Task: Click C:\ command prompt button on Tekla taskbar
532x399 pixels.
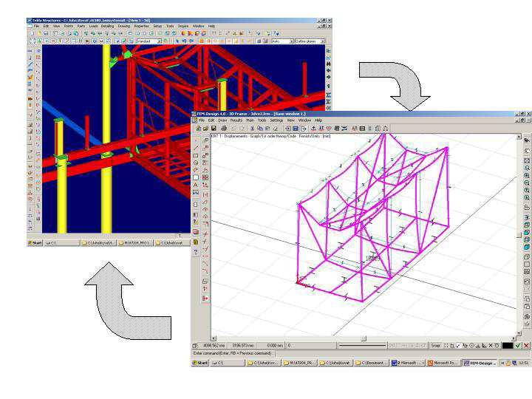Action: 62,243
